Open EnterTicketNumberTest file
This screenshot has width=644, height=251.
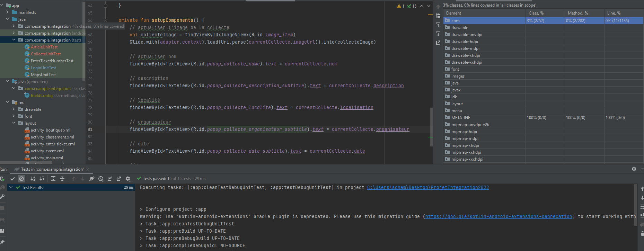[52, 61]
